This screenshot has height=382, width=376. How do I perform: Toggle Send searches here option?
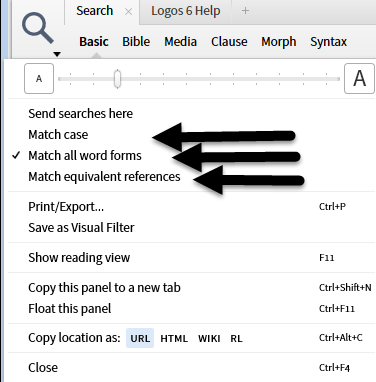pyautogui.click(x=81, y=114)
